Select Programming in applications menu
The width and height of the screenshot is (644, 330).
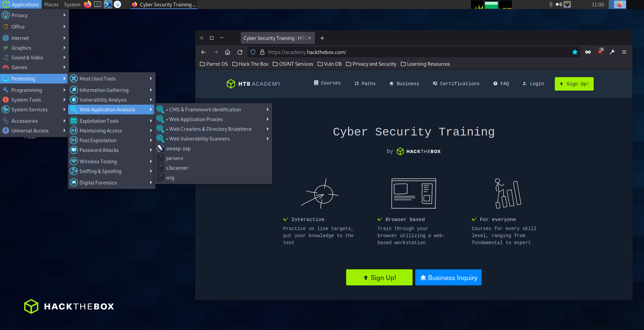pyautogui.click(x=34, y=90)
